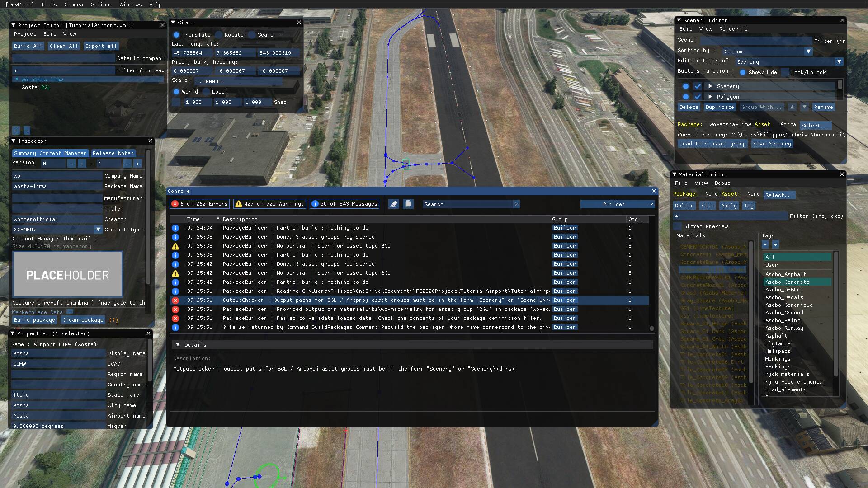This screenshot has height=488, width=868.
Task: Uncheck the Scenery row checkbox
Action: click(x=698, y=86)
